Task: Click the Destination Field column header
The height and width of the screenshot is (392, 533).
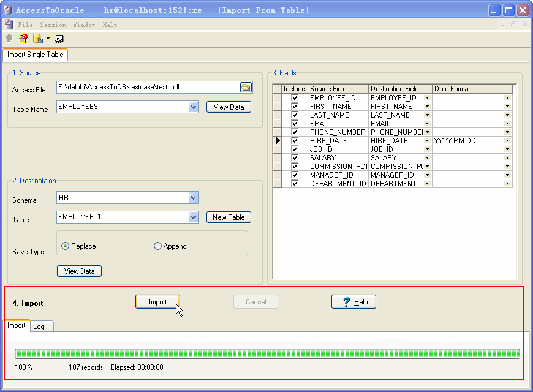Action: (400, 89)
